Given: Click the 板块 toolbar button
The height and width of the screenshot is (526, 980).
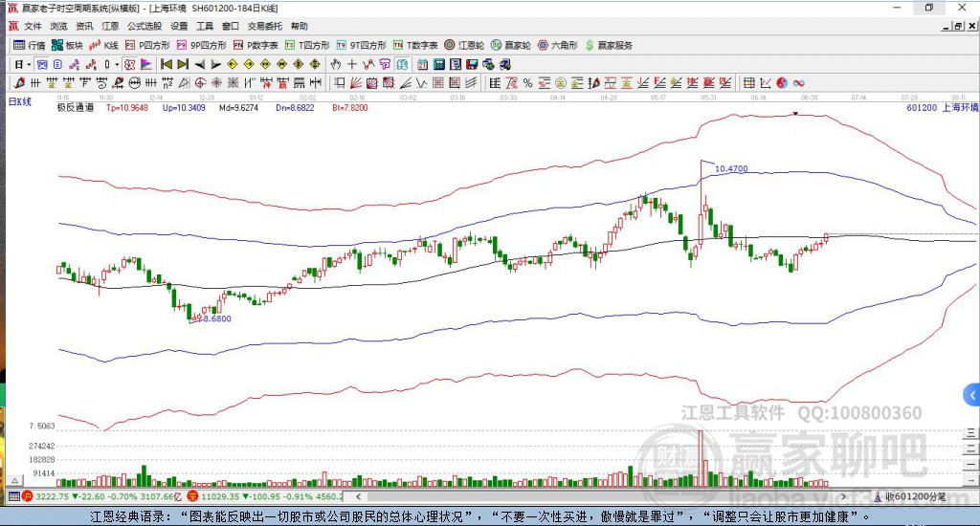Looking at the screenshot, I should (67, 46).
